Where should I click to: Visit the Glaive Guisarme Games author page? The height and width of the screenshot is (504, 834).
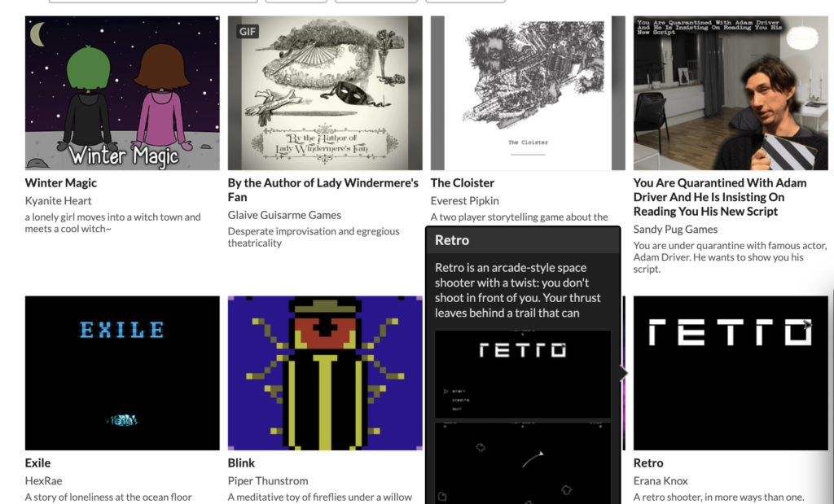[284, 215]
